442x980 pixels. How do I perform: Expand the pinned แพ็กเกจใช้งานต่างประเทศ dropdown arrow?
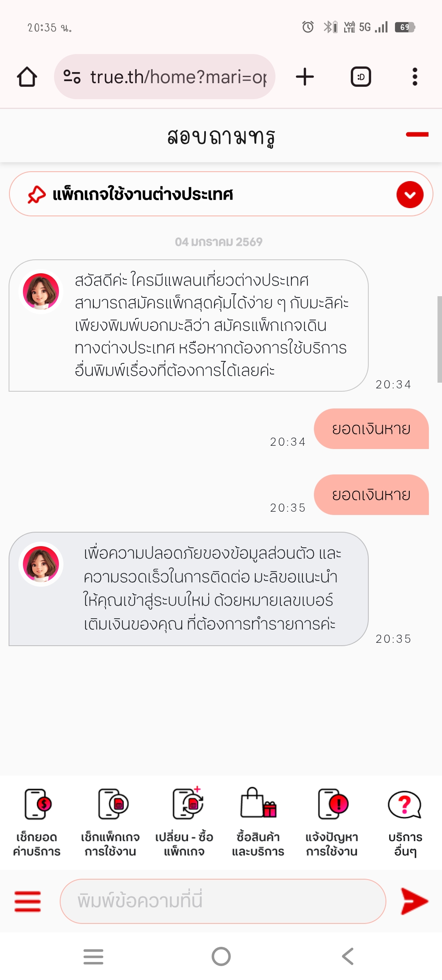[410, 195]
